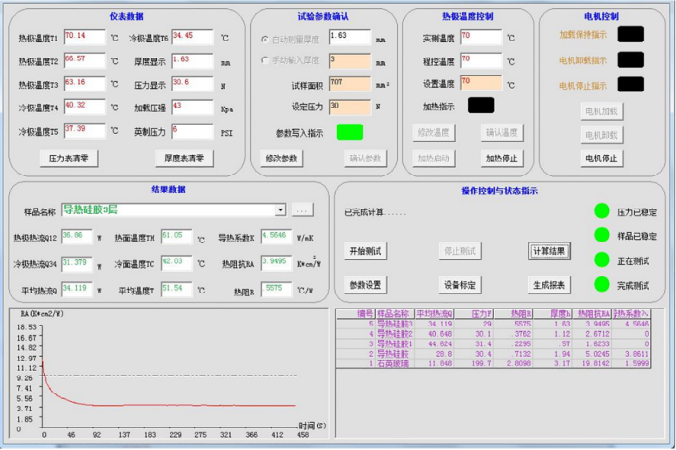Click the 生成报表 button
Image resolution: width=676 pixels, height=450 pixels.
tap(549, 285)
